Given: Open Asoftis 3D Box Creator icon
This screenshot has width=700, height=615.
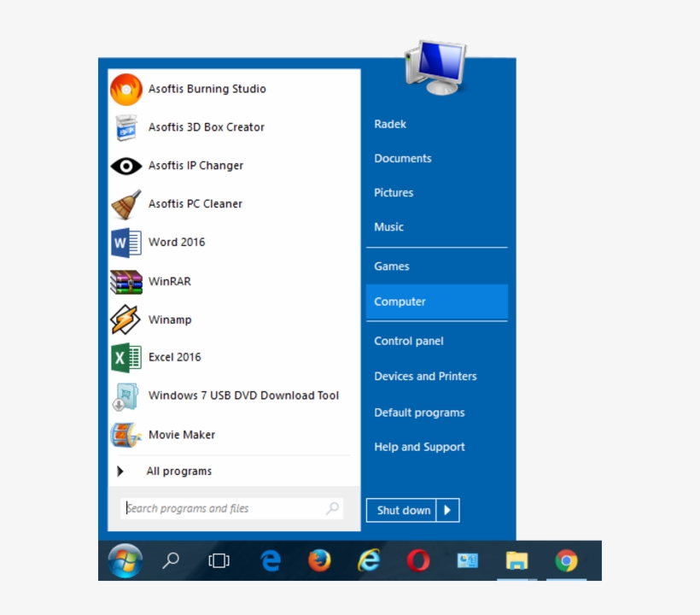Looking at the screenshot, I should 126,127.
